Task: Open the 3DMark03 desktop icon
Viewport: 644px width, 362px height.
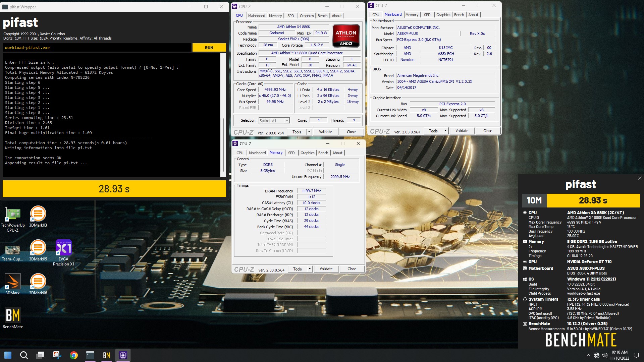Action: coord(38,217)
